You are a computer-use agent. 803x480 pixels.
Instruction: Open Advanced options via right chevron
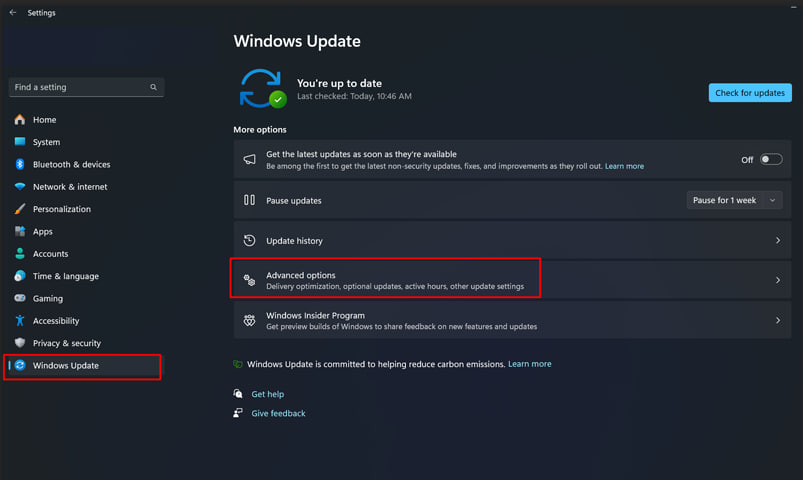tap(777, 281)
